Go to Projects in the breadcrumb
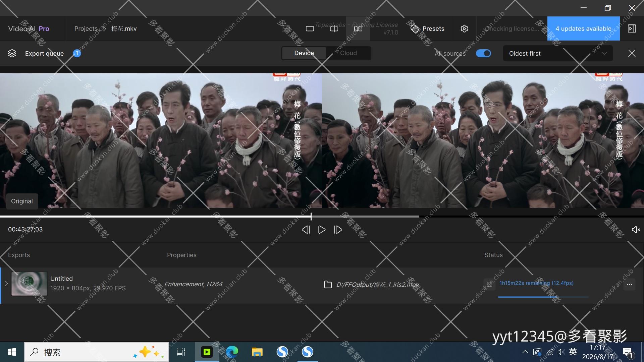Screen dimensions: 644x362 (86, 29)
